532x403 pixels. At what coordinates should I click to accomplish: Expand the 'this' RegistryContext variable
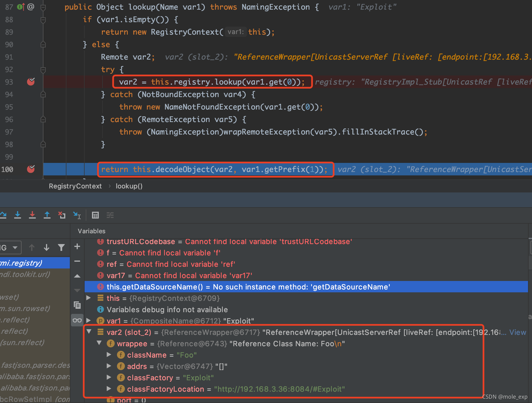pos(89,298)
